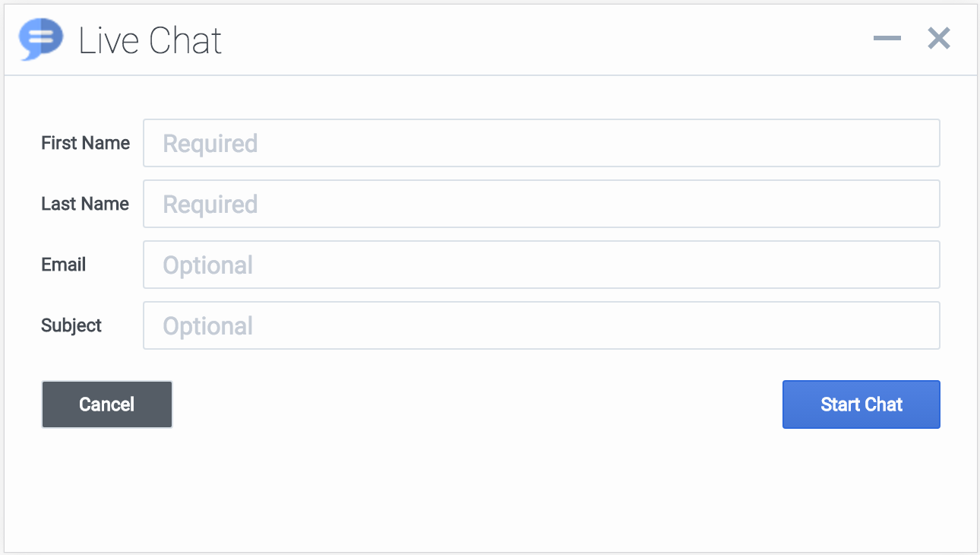The height and width of the screenshot is (555, 980).
Task: Minimize the Live Chat window
Action: coord(887,39)
